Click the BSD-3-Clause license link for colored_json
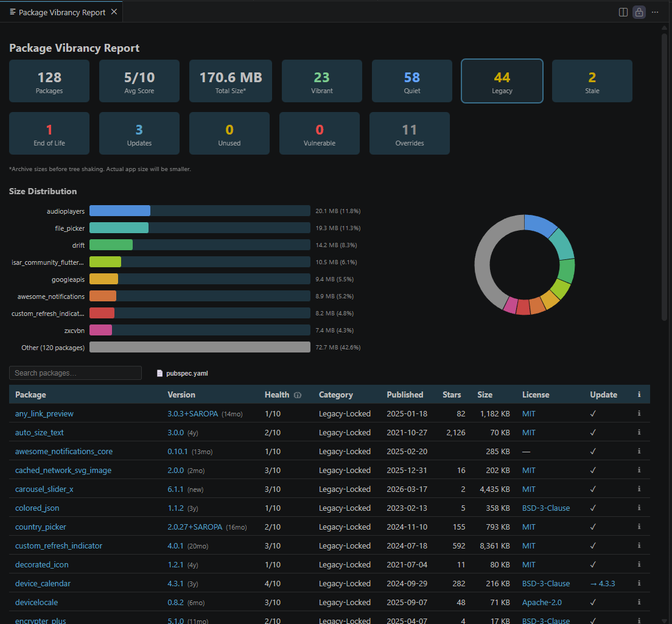The width and height of the screenshot is (672, 624). pyautogui.click(x=545, y=508)
